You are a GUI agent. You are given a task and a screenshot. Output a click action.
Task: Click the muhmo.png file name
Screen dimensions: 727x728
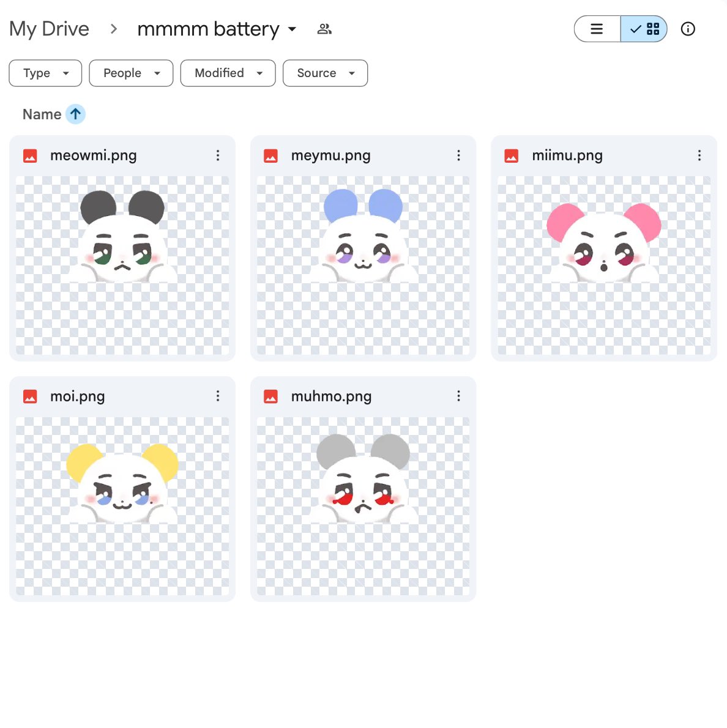click(x=331, y=396)
